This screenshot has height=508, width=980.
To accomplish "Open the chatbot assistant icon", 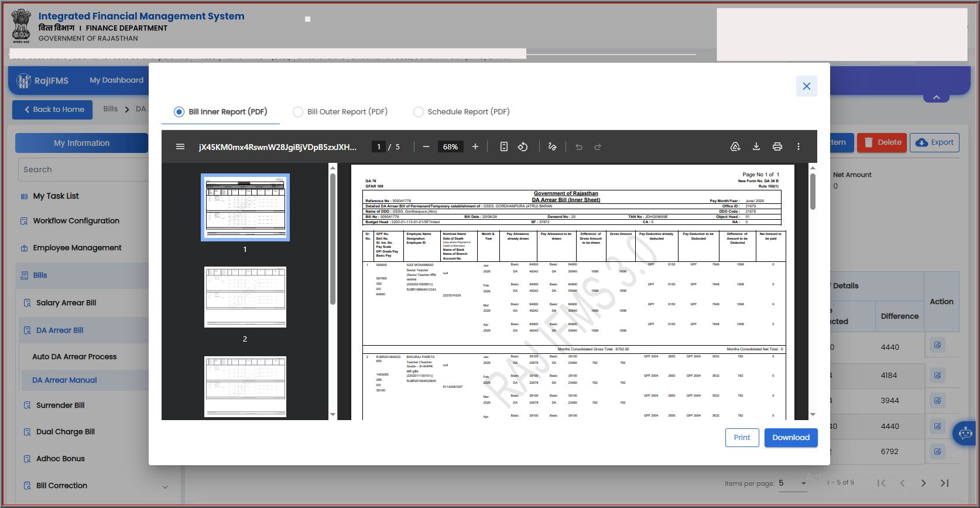I will pos(965,434).
